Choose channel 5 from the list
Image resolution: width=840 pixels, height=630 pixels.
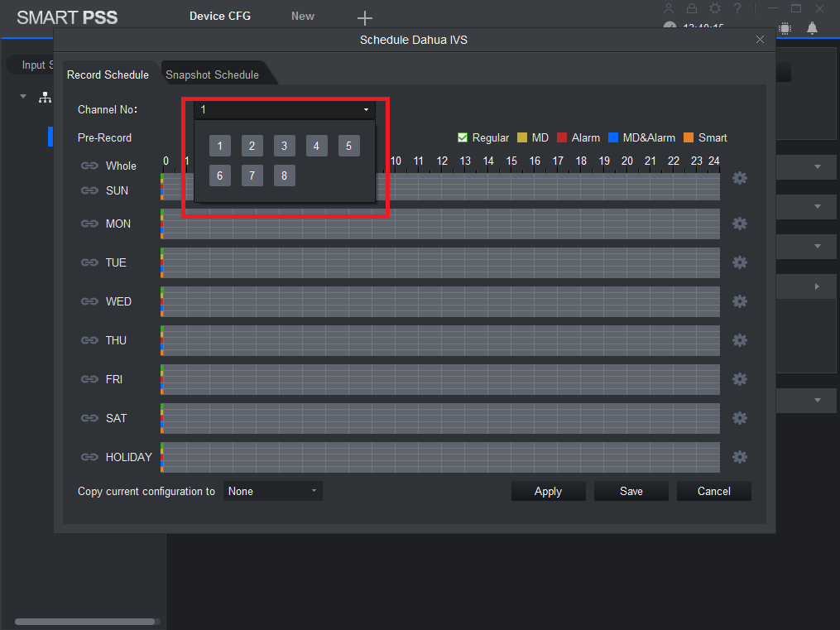pyautogui.click(x=348, y=146)
